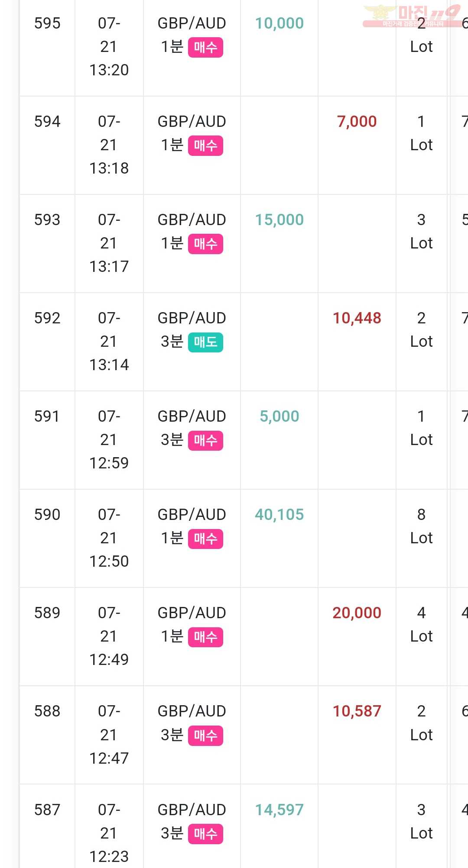
Task: Click the red 7,000 loss amount
Action: click(x=357, y=121)
